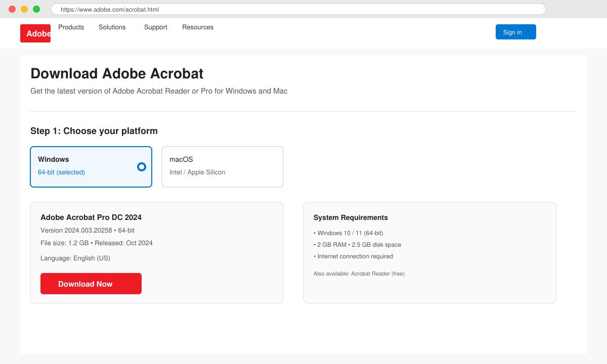This screenshot has width=607, height=364.
Task: Click "Internet connection required" text
Action: [353, 256]
